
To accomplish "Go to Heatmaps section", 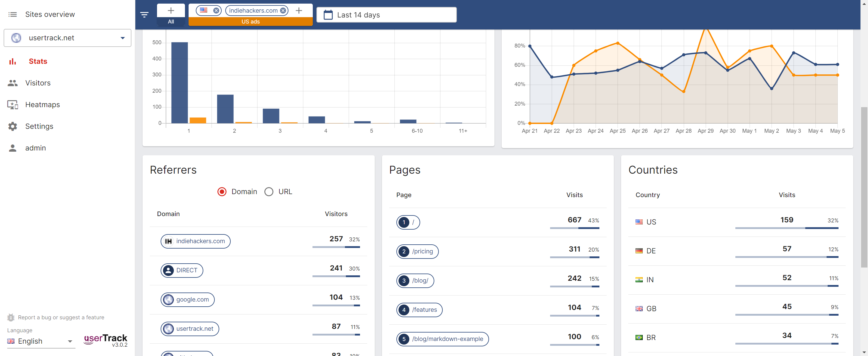I will (42, 104).
